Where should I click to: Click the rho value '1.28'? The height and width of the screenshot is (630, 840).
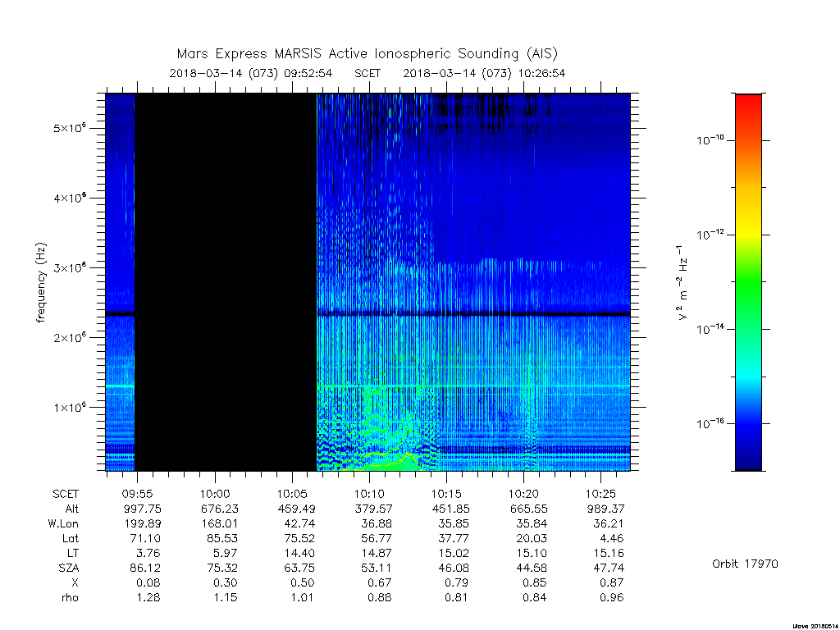tap(148, 597)
